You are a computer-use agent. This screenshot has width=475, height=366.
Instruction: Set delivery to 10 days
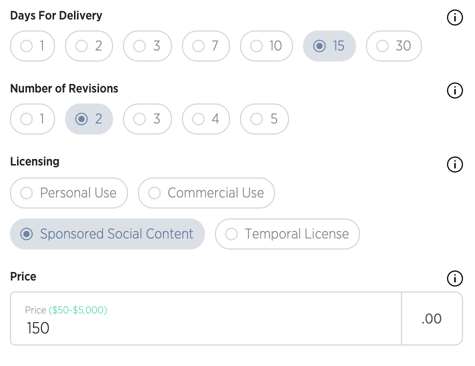click(x=266, y=46)
